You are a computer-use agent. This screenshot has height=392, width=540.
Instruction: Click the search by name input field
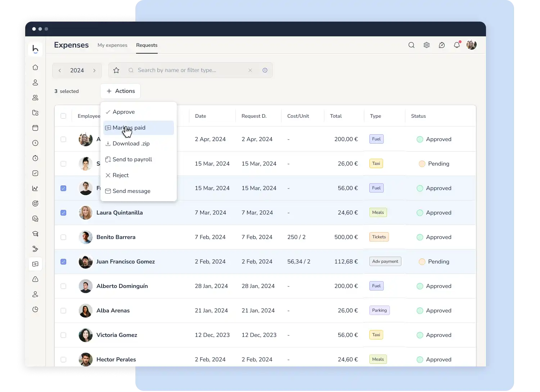tap(191, 70)
